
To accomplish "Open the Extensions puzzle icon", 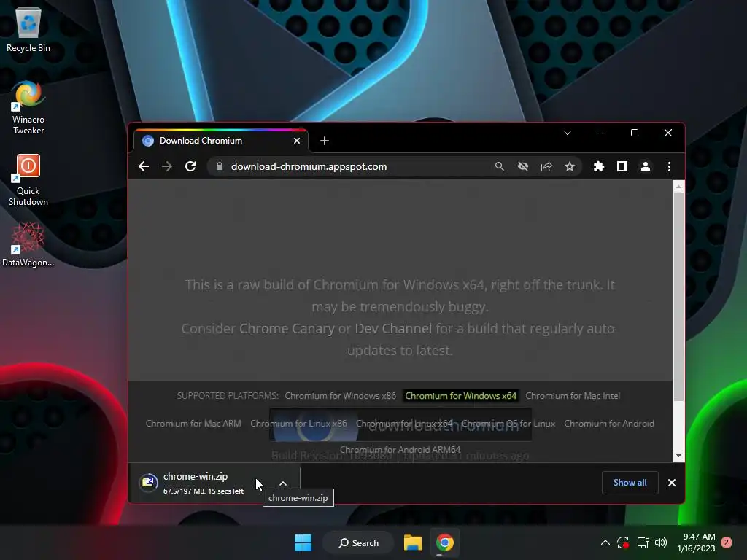I will tap(598, 166).
